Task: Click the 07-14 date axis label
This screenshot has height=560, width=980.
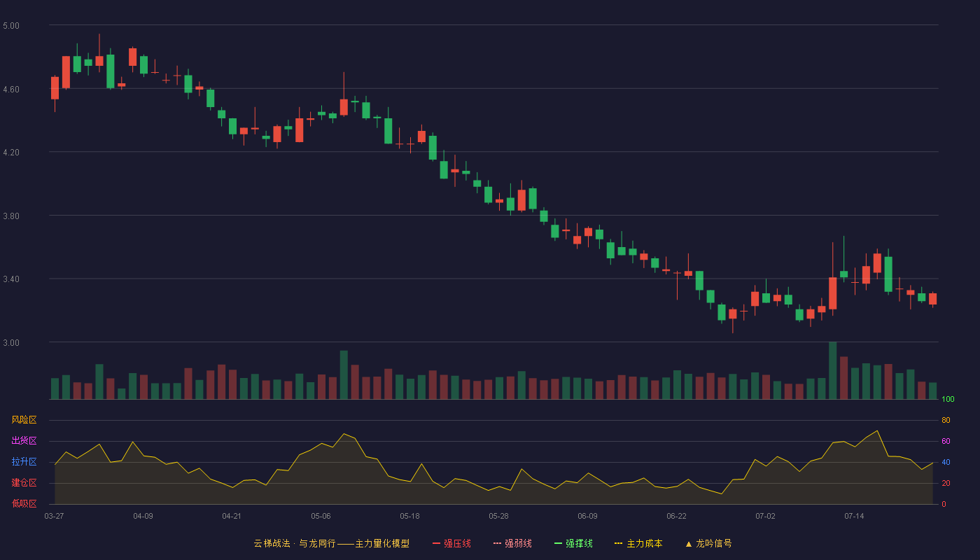Action: click(854, 516)
